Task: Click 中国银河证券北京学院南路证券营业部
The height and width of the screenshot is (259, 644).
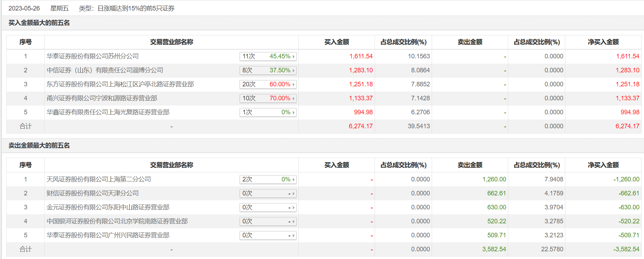Action: click(117, 221)
